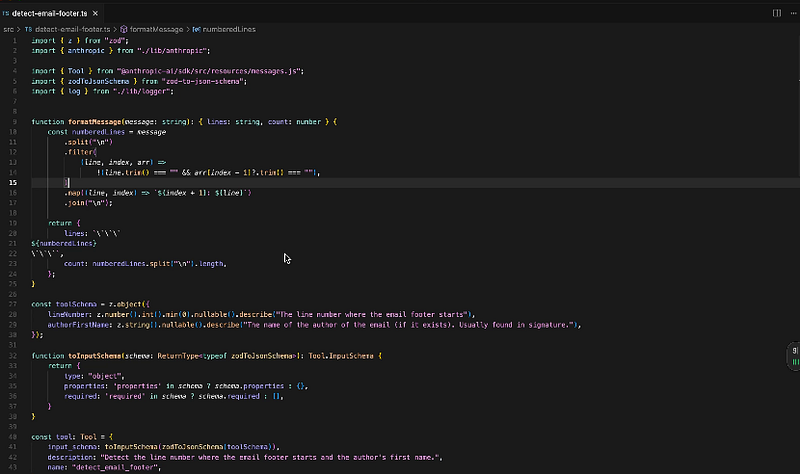Click the properties: line 35 code
Viewport: 800px width, 474px height.
pyautogui.click(x=186, y=386)
